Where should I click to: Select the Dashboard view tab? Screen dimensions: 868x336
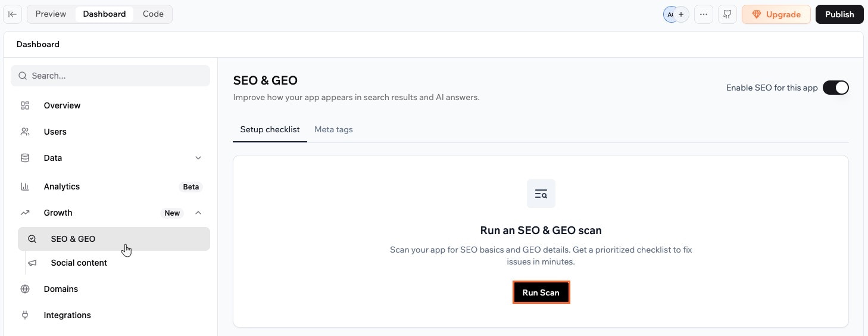[104, 14]
